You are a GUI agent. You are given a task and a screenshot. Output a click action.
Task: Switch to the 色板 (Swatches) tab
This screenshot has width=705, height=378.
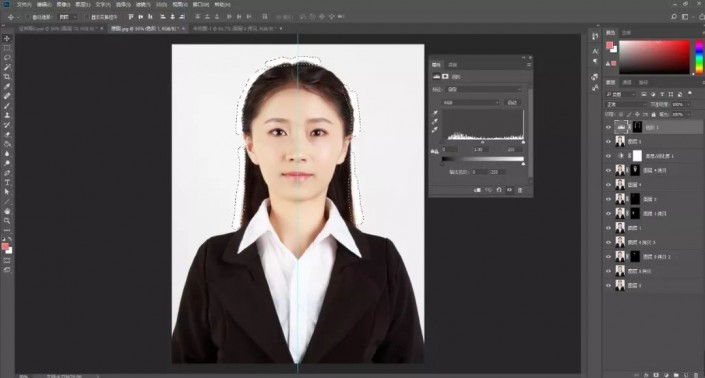point(626,33)
